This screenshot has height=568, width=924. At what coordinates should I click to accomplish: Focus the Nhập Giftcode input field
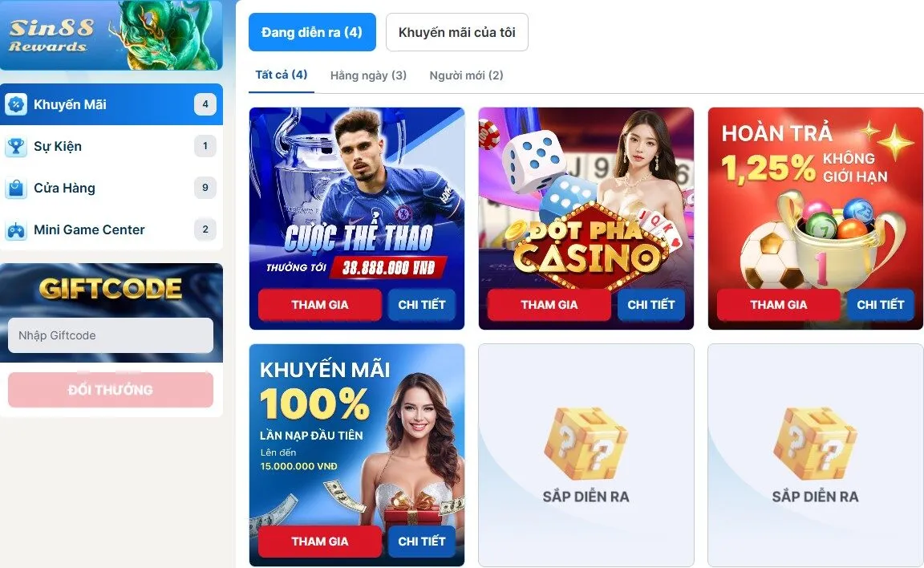pyautogui.click(x=110, y=335)
